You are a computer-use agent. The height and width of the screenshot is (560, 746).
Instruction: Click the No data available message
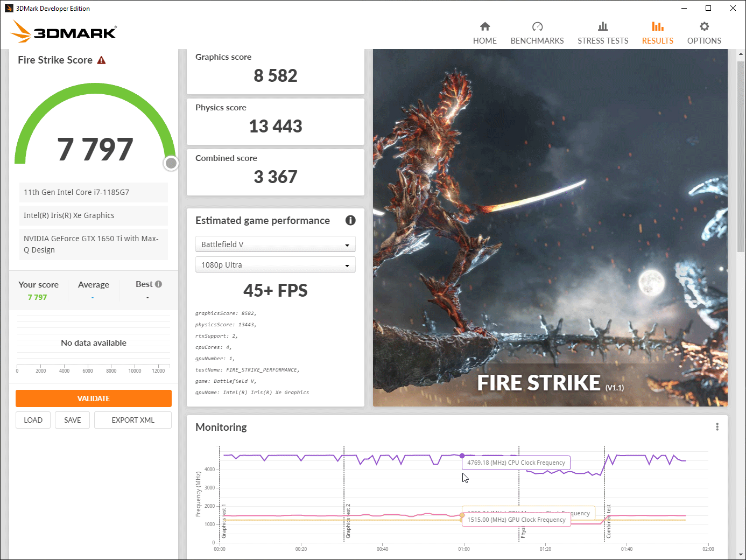pos(94,343)
